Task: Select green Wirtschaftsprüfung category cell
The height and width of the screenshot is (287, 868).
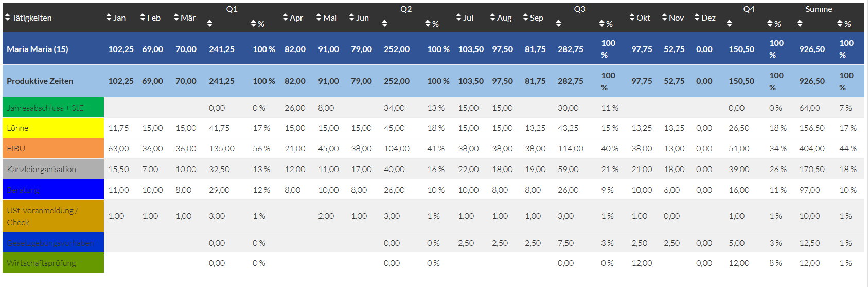Action: click(x=53, y=263)
